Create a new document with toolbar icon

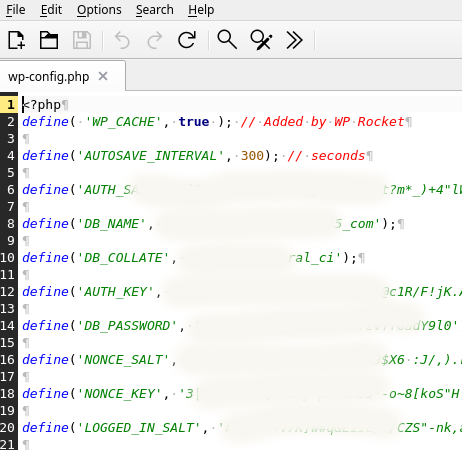(x=16, y=40)
